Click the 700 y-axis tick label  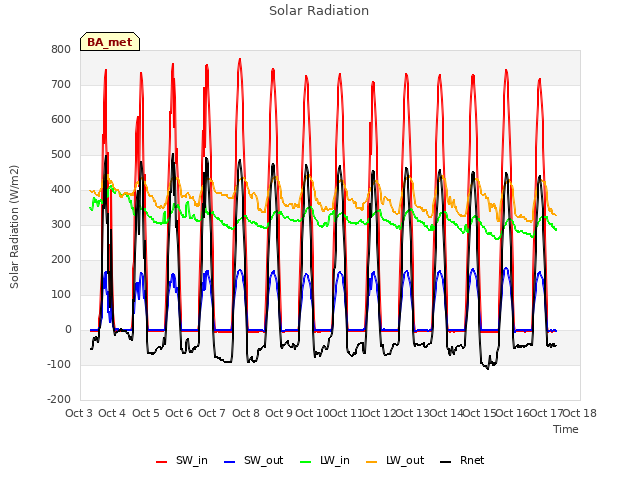tap(61, 84)
